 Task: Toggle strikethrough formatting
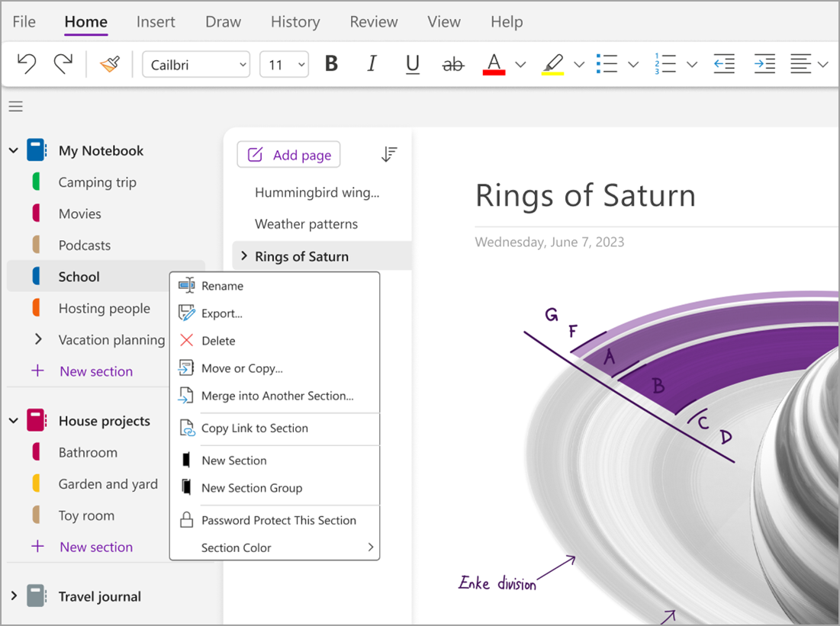coord(453,65)
